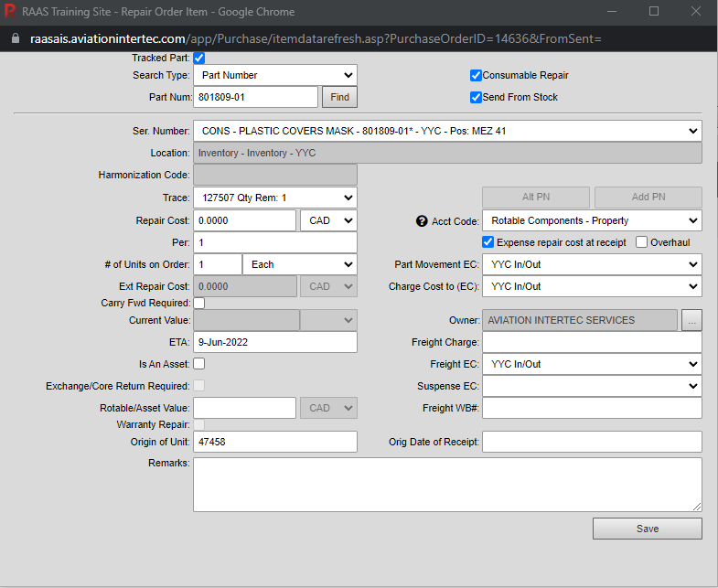The image size is (718, 588).
Task: Uncheck the Tracked Part checkbox
Action: [199, 58]
